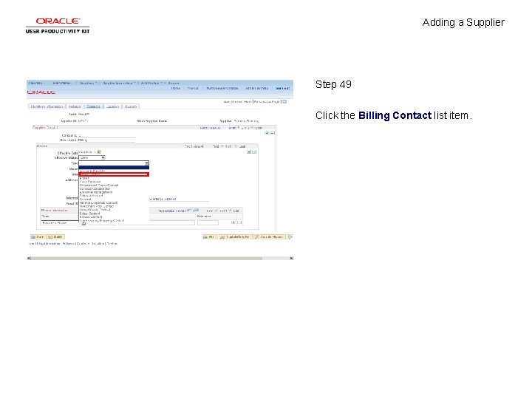Image resolution: width=532 pixels, height=399 pixels.
Task: Click the horizontal scrollbar left arrow
Action: coord(29,258)
